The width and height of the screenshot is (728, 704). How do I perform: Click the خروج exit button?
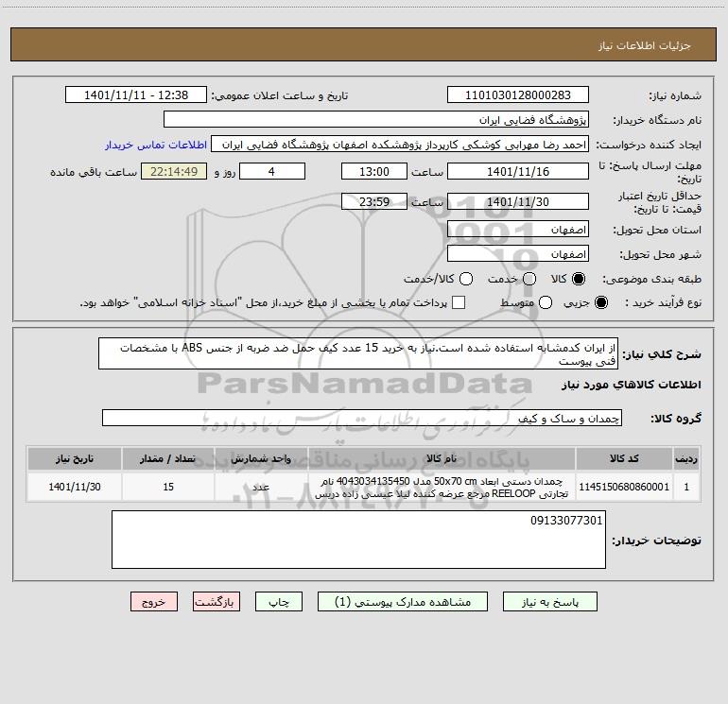click(x=154, y=602)
